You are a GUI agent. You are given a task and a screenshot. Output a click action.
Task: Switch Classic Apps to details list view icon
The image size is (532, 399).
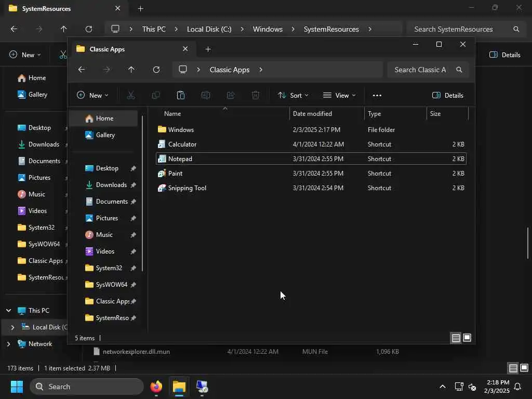click(456, 338)
